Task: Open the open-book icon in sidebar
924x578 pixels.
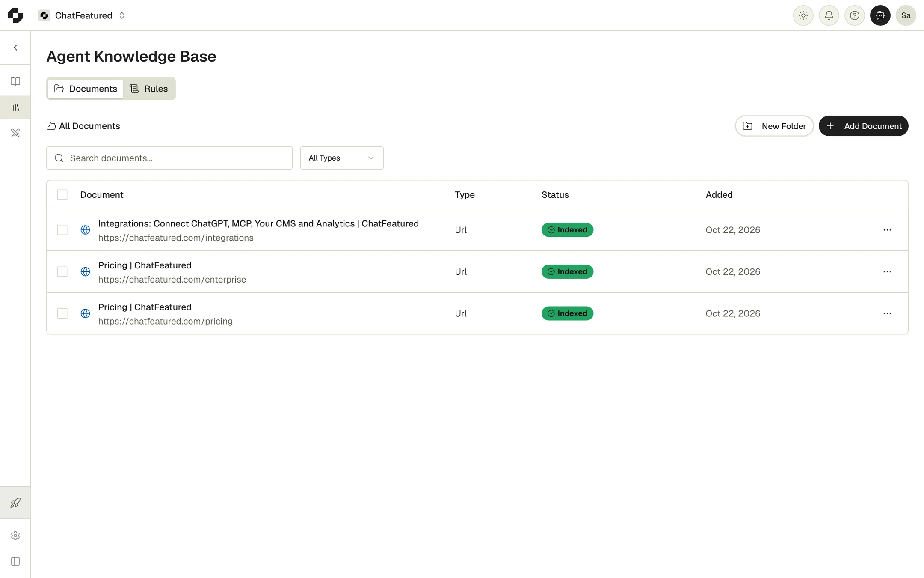Action: coord(15,81)
